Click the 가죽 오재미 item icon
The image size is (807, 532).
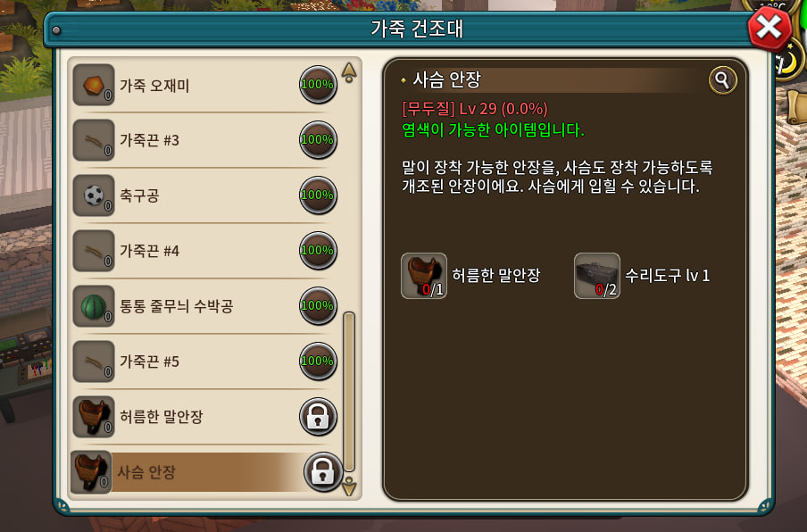click(x=94, y=85)
